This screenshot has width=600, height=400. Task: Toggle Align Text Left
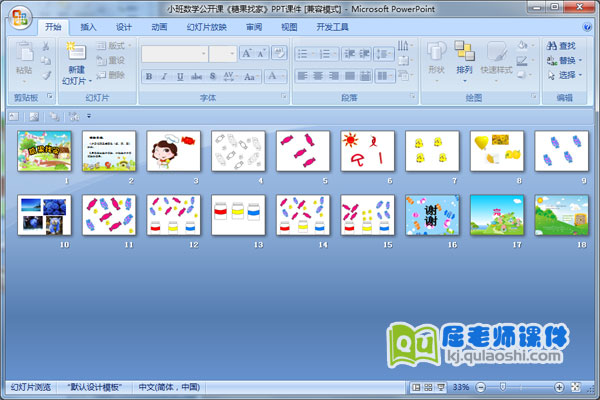point(302,76)
